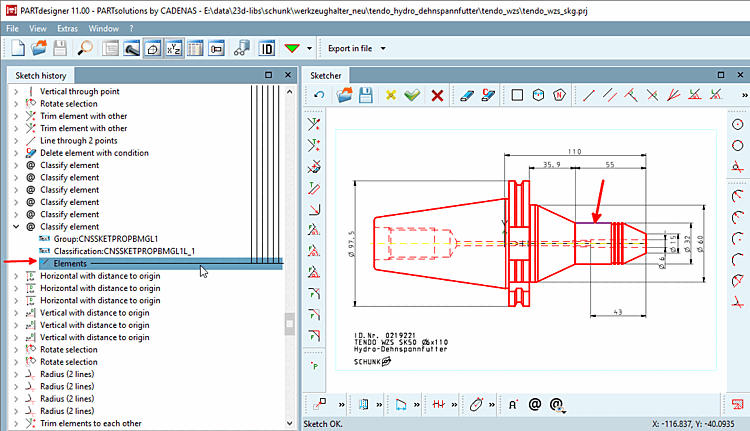Click the red X cancel icon in Sketcher
750x431 pixels.
point(437,95)
